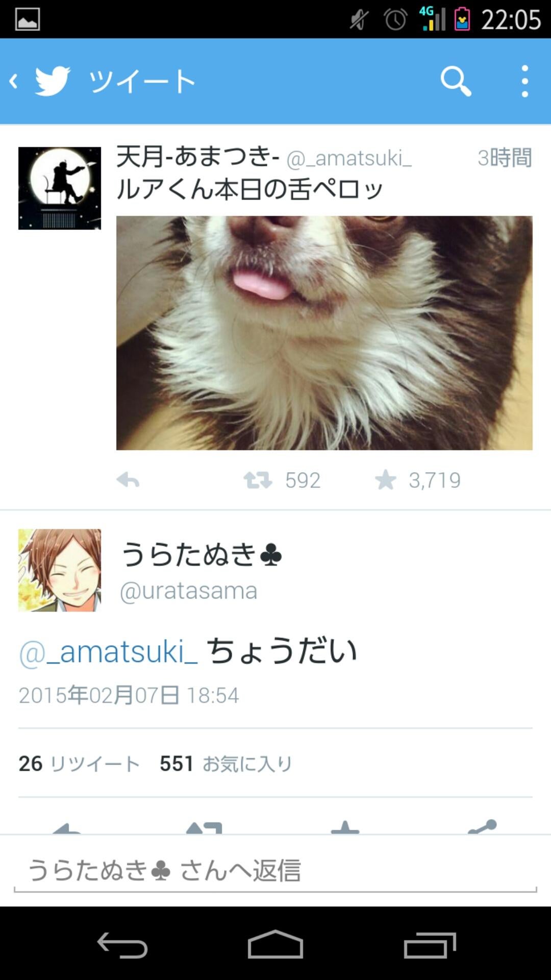Viewport: 551px width, 980px height.
Task: Open うらたぬき♣ display name
Action: pyautogui.click(x=201, y=554)
